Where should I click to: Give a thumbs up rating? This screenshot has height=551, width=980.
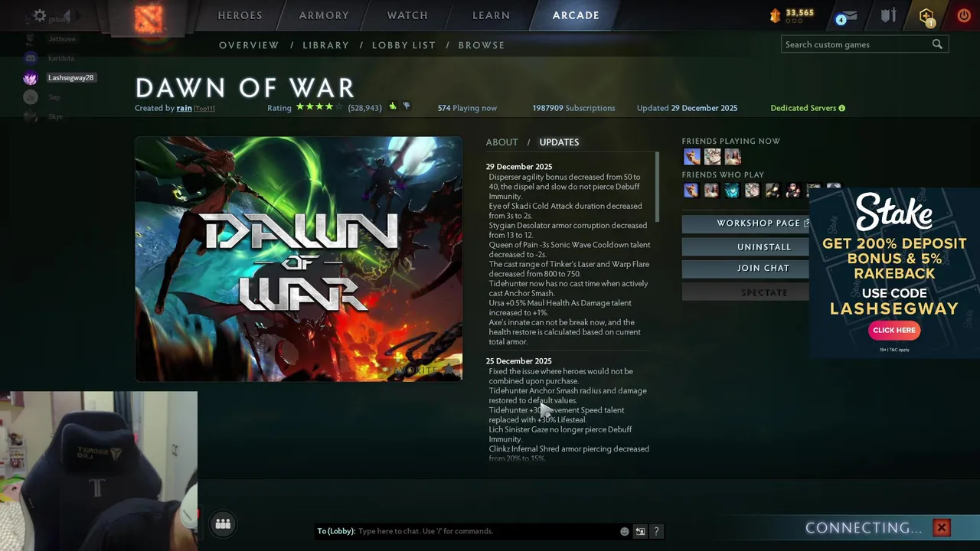point(393,107)
